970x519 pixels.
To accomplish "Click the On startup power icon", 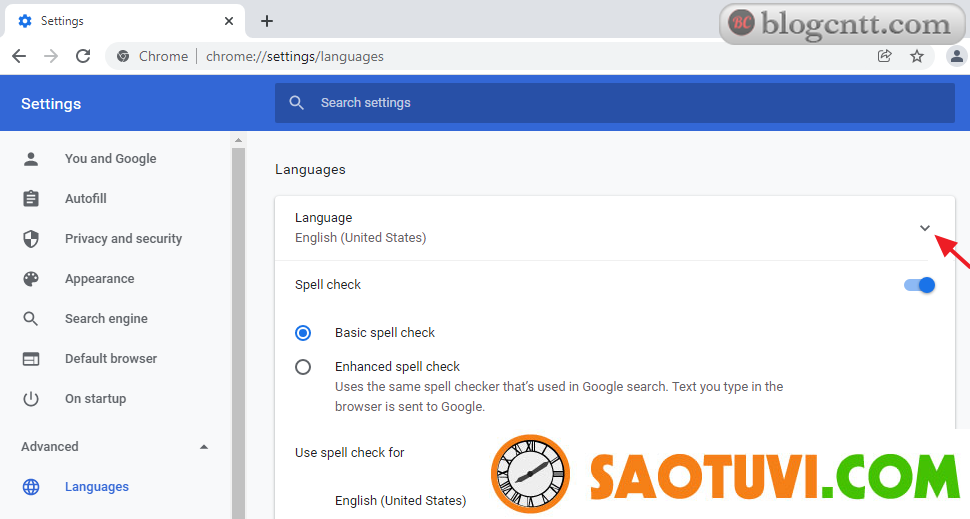I will [31, 399].
